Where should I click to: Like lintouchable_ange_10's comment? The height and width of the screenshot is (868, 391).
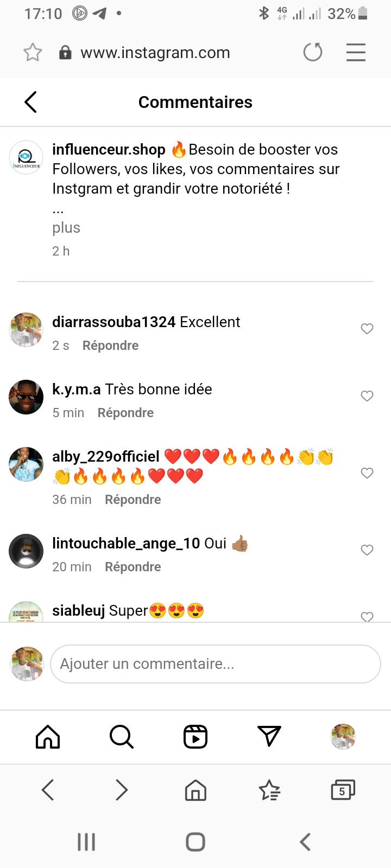[367, 550]
